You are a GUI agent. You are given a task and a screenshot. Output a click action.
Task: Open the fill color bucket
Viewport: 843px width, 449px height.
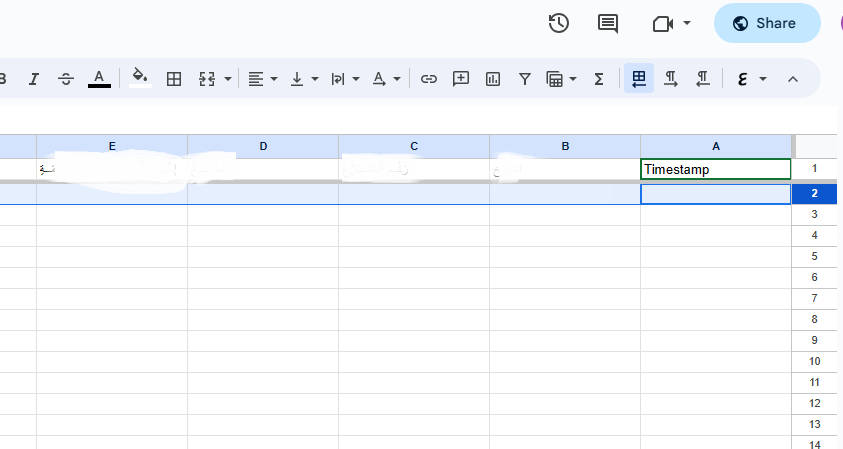tap(140, 78)
